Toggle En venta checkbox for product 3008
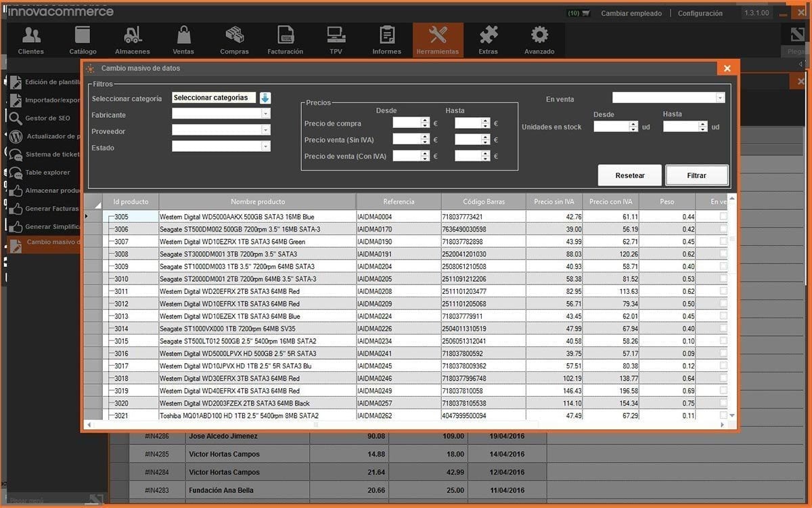812x508 pixels. (723, 254)
